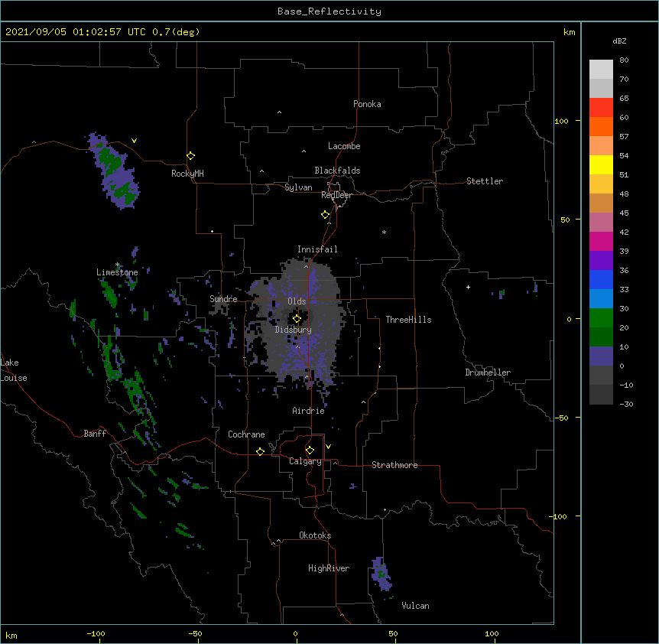Click the Okotoks label
The height and width of the screenshot is (644, 659).
click(315, 535)
